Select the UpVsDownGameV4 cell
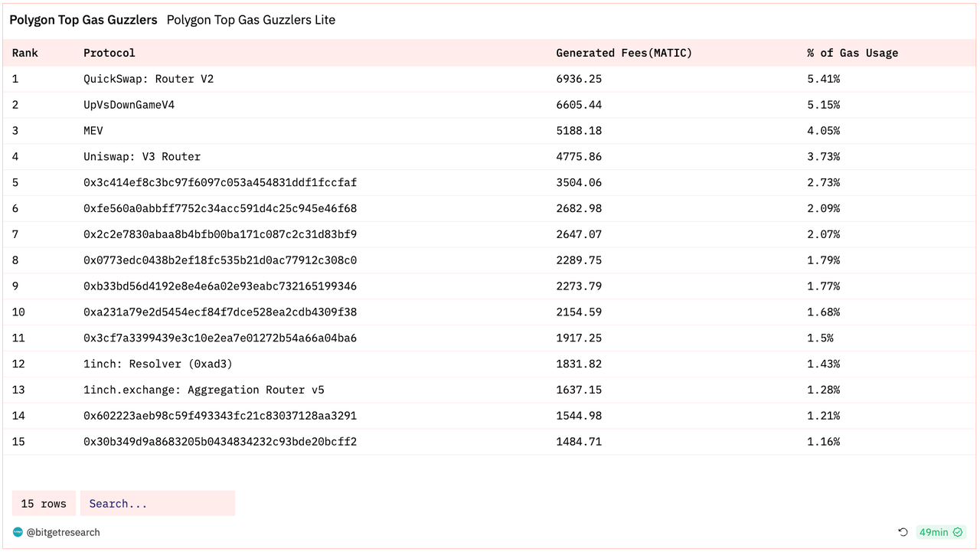The height and width of the screenshot is (552, 980). coord(129,105)
